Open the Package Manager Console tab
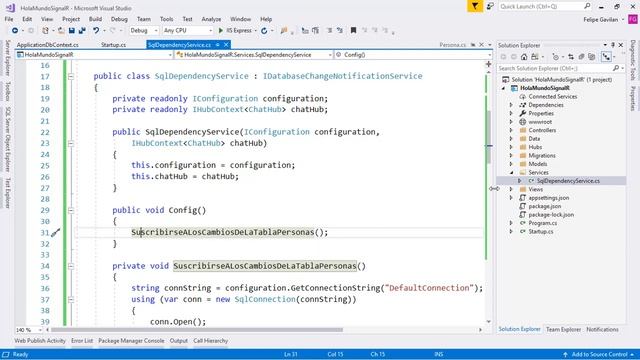640x360 pixels. tap(131, 341)
